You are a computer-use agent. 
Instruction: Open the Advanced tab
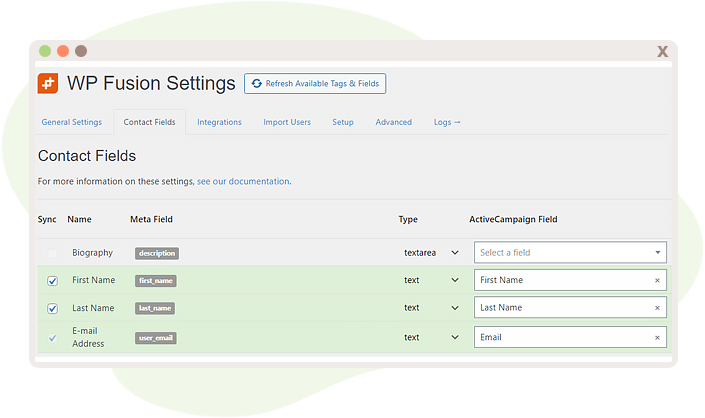click(x=394, y=122)
